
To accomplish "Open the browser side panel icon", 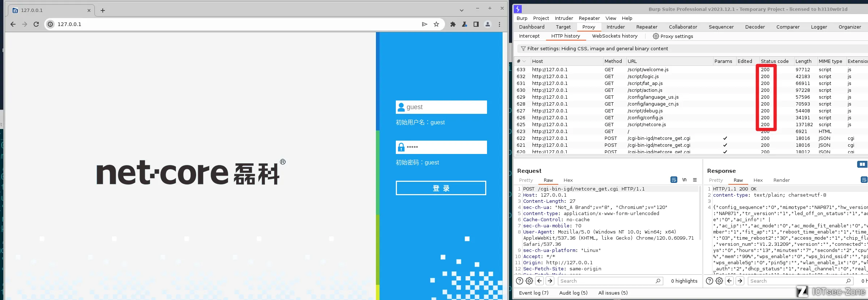I will click(x=476, y=24).
